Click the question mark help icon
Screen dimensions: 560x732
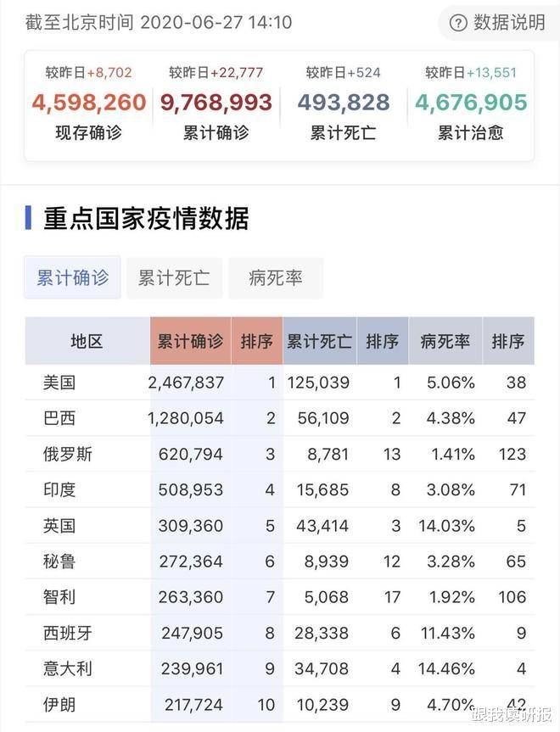[x=458, y=23]
